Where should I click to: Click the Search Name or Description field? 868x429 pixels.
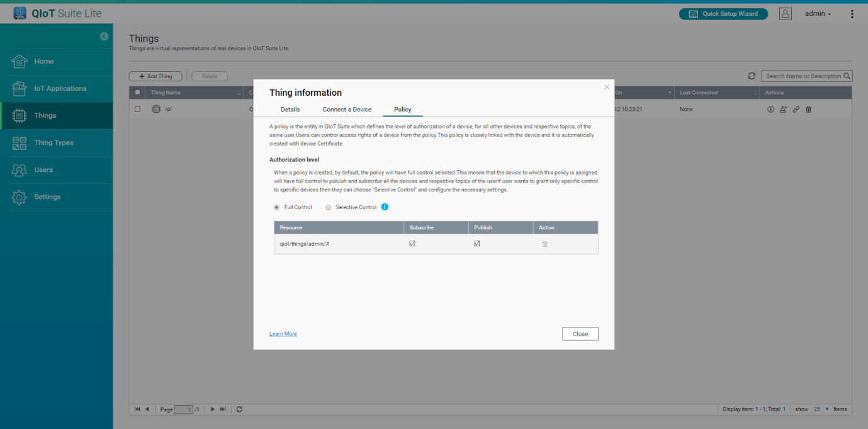point(803,76)
